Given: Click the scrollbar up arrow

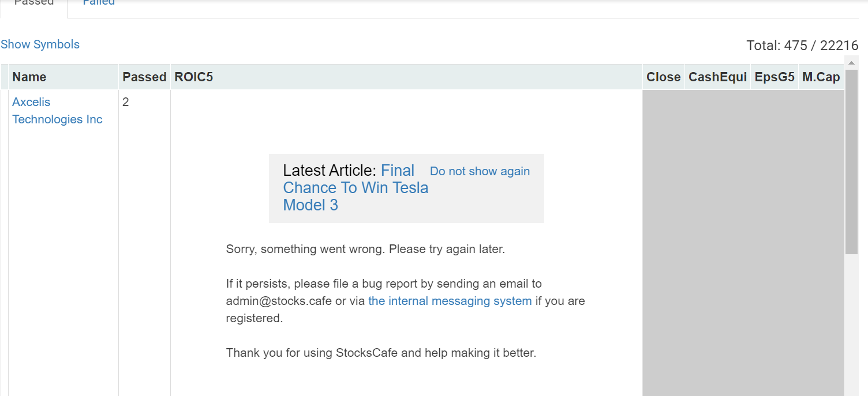Looking at the screenshot, I should 851,63.
